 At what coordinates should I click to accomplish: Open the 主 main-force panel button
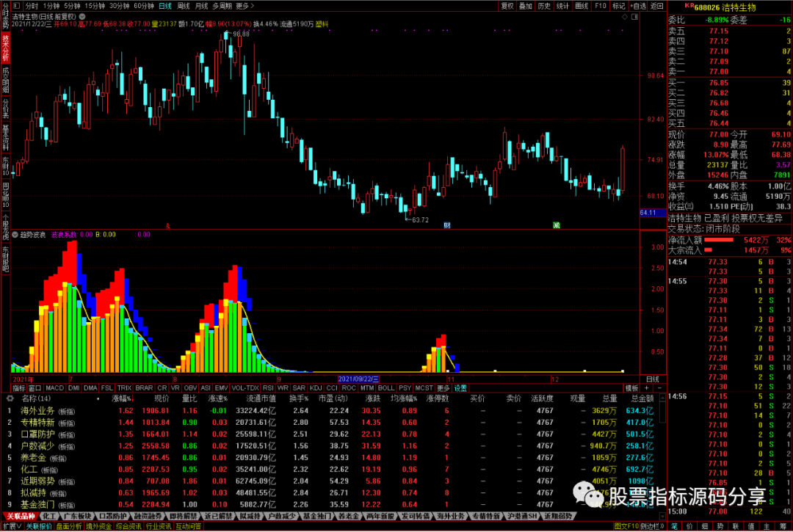(767, 526)
